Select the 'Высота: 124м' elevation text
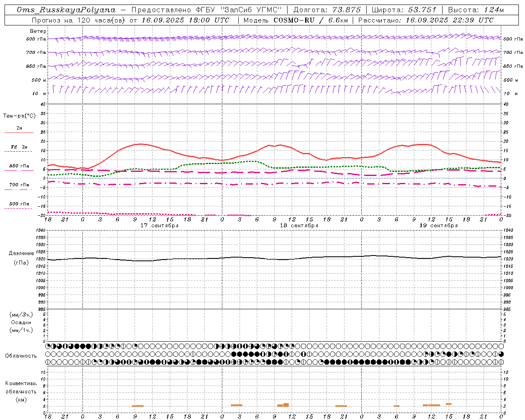 click(476, 10)
